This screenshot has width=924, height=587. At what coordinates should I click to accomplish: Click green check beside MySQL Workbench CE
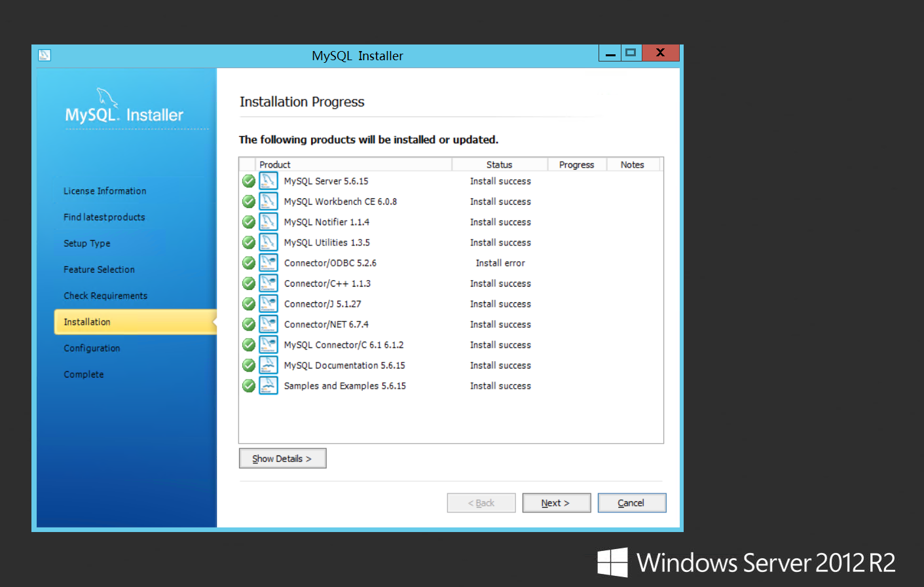click(x=249, y=202)
